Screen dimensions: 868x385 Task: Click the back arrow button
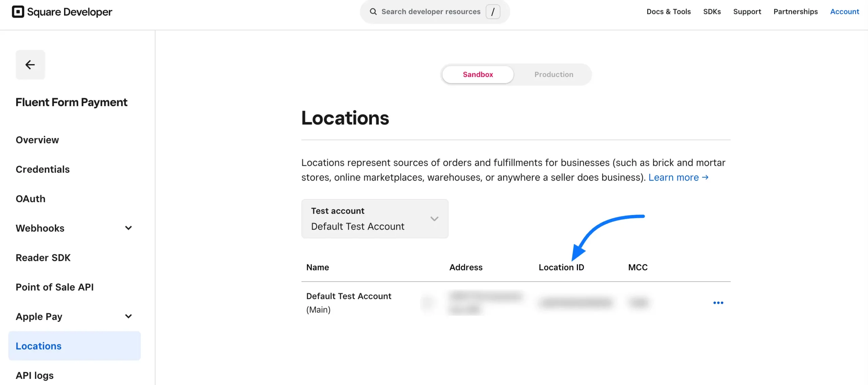[30, 65]
